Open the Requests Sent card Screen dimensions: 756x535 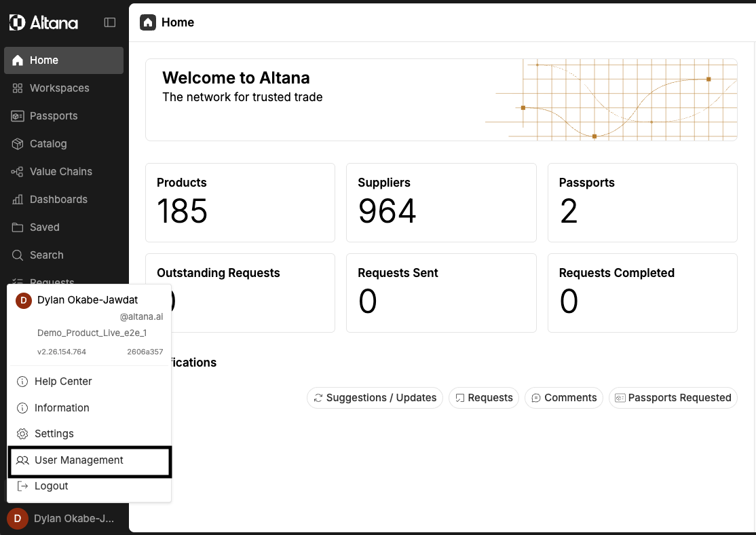pyautogui.click(x=441, y=293)
